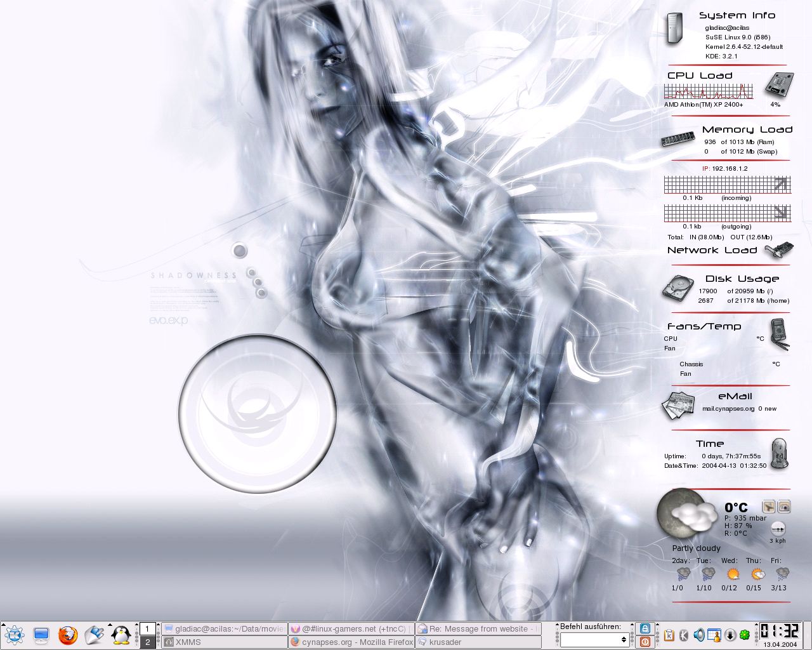Click the weather vane button in weather widget

pos(768,507)
